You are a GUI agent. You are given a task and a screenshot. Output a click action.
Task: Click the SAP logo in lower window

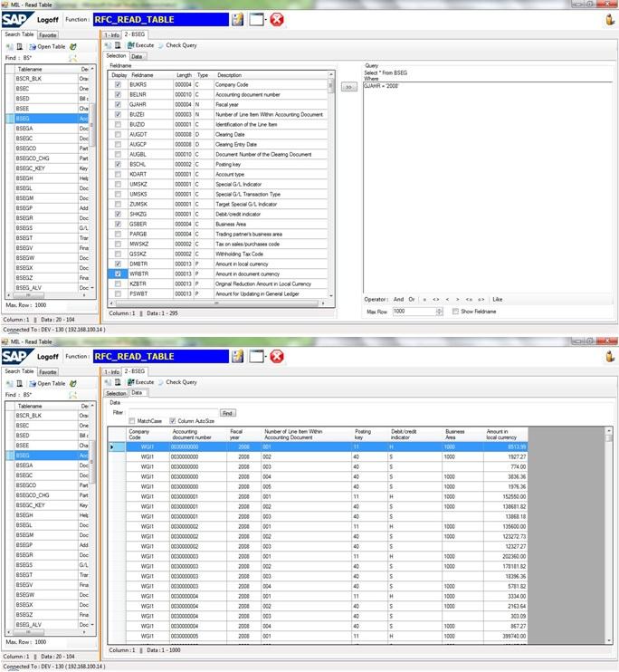pos(17,357)
